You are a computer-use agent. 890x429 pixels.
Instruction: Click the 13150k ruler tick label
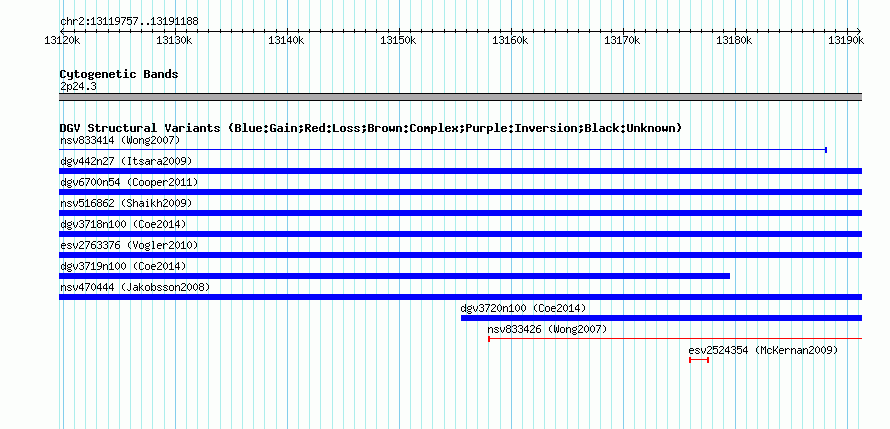coord(398,40)
